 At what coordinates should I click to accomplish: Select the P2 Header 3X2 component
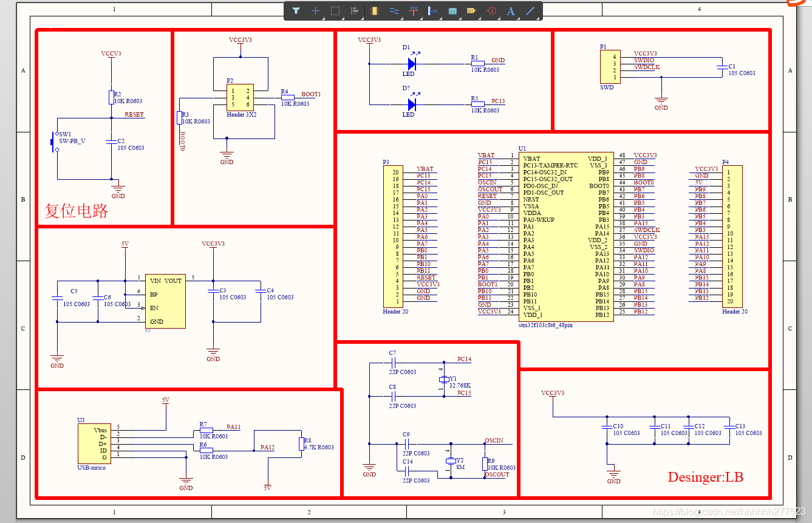[240, 97]
